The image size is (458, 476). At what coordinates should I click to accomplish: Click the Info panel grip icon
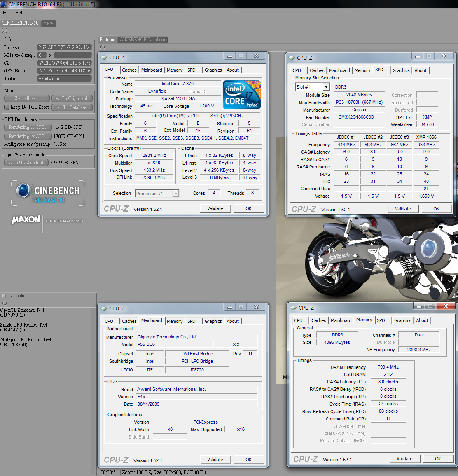click(x=4, y=31)
